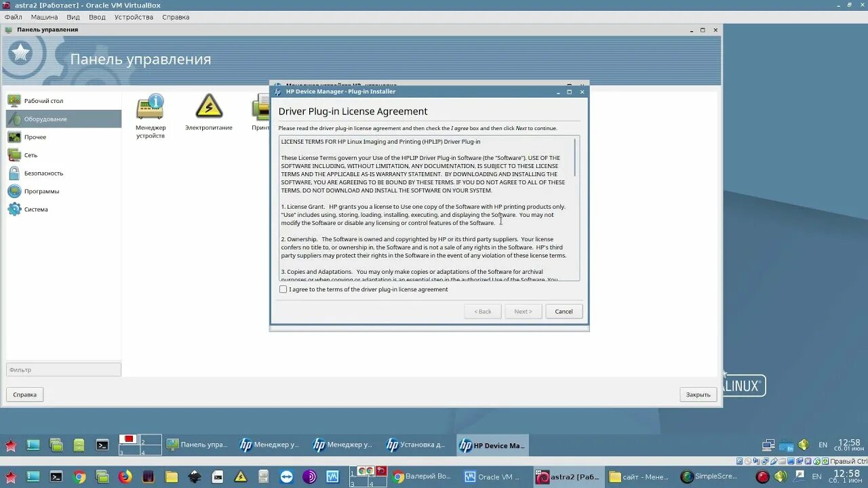Viewport: 868px width, 488px height.
Task: Launch Tor Browser purple icon
Action: point(310,476)
